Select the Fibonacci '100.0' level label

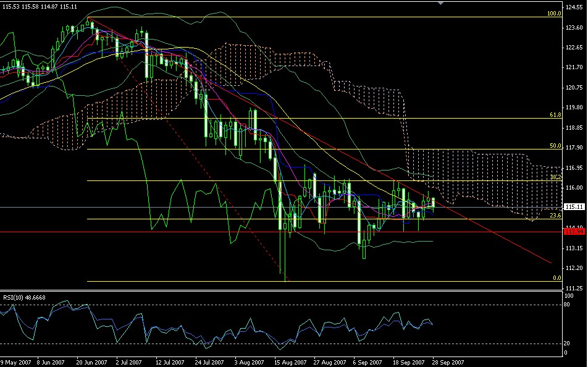tap(554, 14)
